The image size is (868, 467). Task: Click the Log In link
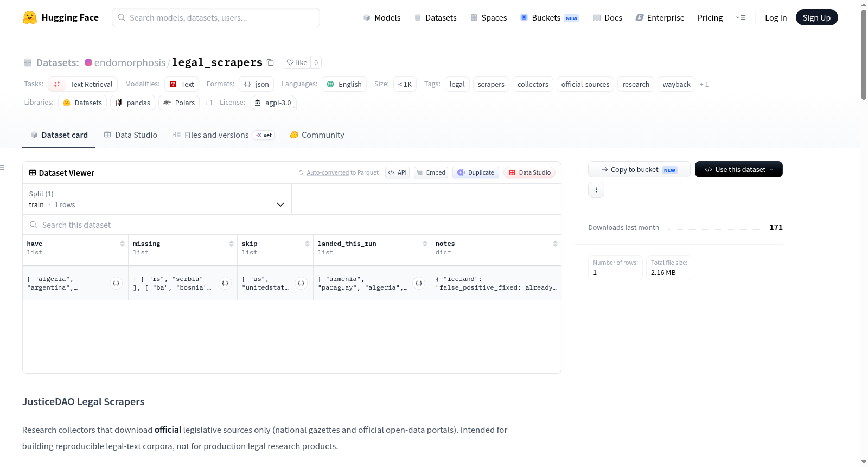point(776,17)
